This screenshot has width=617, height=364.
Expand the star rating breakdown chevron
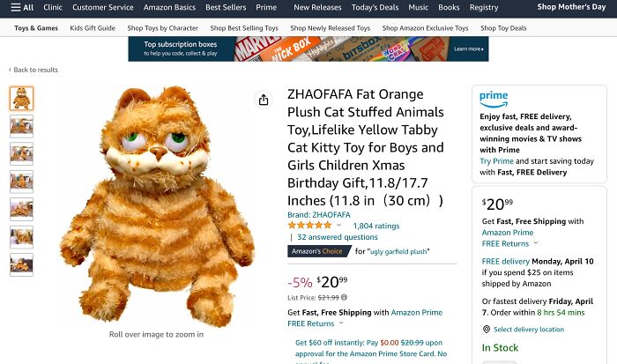339,226
